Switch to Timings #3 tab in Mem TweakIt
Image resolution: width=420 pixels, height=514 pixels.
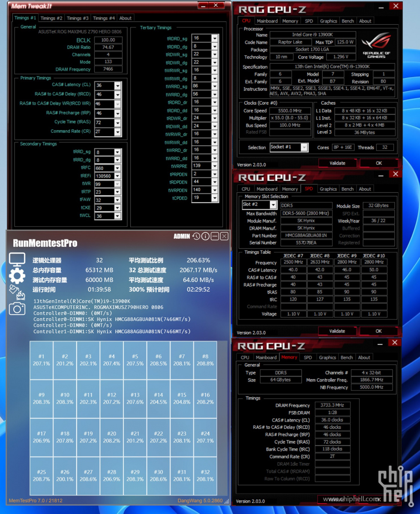[78, 18]
